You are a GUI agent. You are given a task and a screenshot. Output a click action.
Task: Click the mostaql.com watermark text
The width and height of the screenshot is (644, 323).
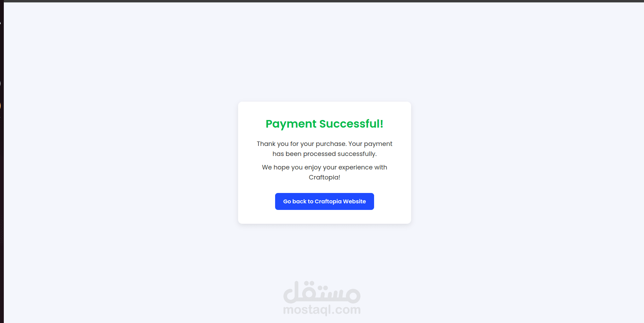tap(322, 310)
